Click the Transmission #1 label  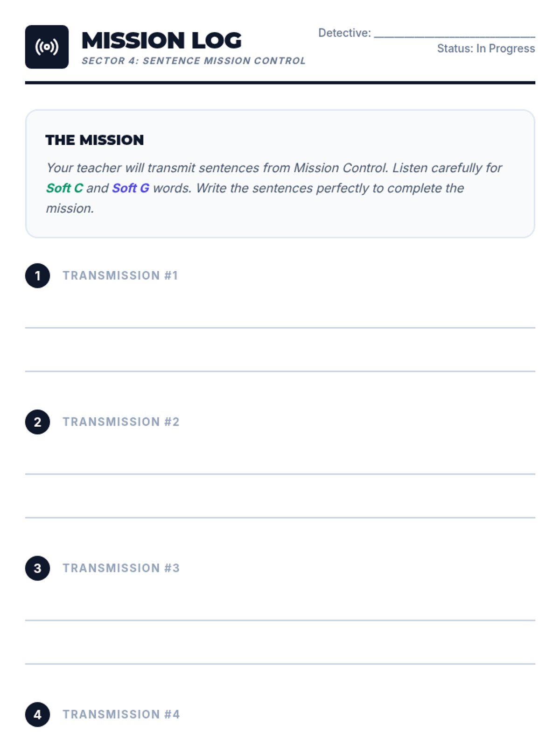[x=120, y=275]
